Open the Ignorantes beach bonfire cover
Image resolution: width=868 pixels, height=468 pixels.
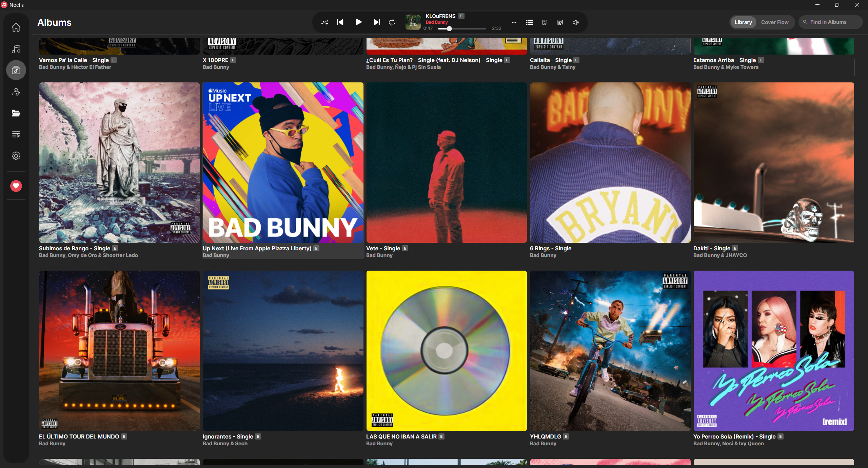(x=283, y=351)
